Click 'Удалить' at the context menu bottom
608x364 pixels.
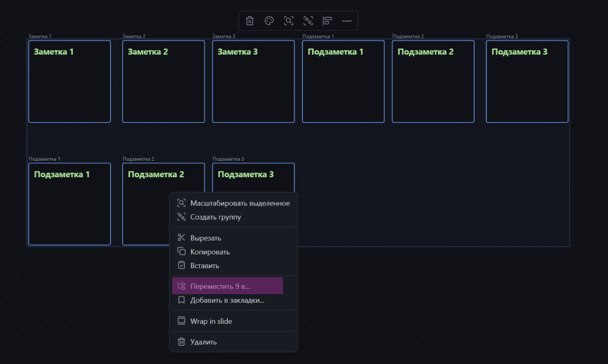[x=203, y=342]
